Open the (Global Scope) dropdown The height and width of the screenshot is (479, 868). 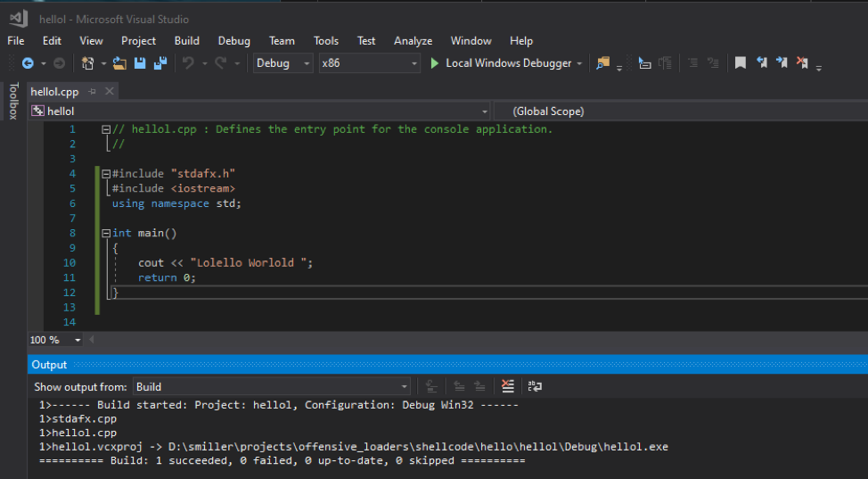[x=681, y=111]
